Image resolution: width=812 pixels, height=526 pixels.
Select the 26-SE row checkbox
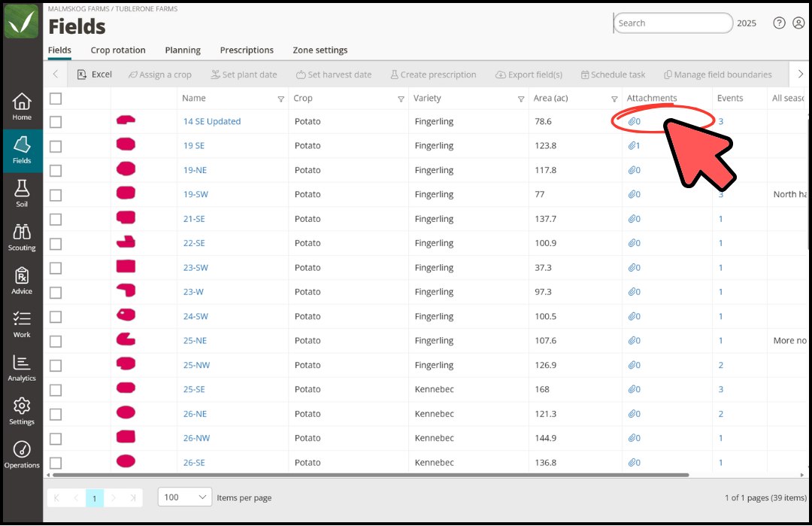(56, 463)
